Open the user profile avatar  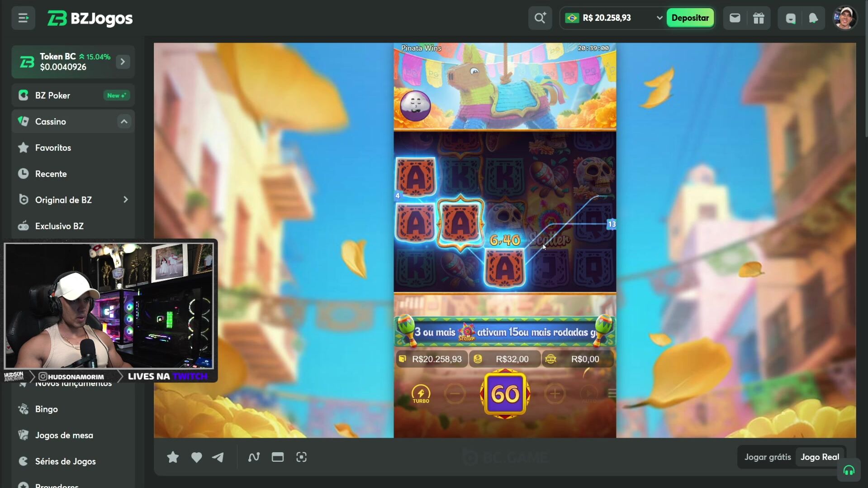845,18
